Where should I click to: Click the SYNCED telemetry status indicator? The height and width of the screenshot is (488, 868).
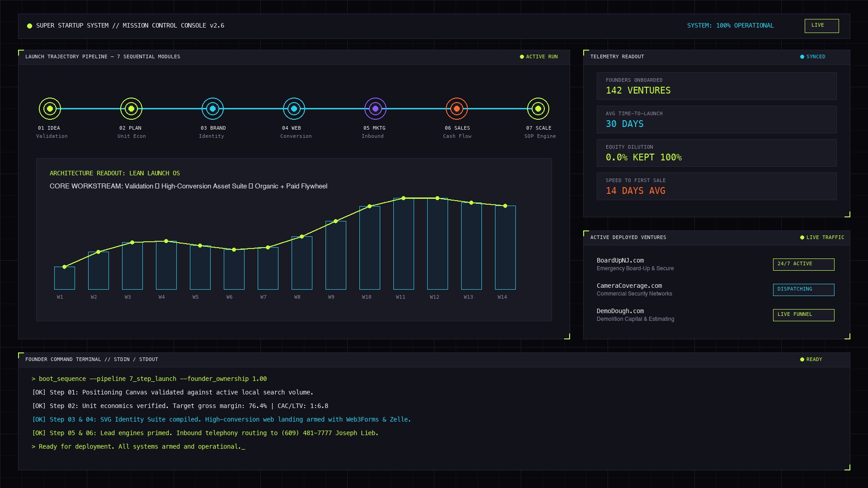tap(812, 56)
